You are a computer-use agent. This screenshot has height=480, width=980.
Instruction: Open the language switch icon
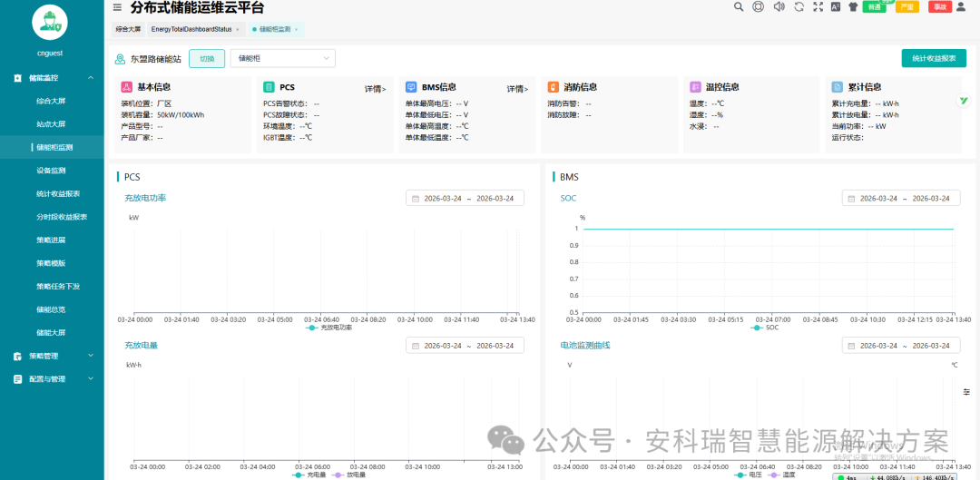point(834,7)
